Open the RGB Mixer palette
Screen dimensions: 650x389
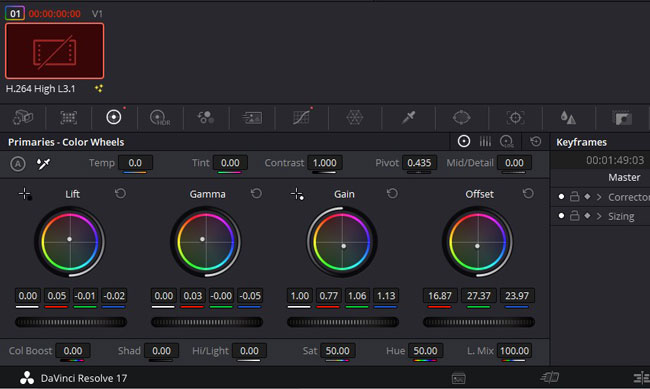point(206,118)
